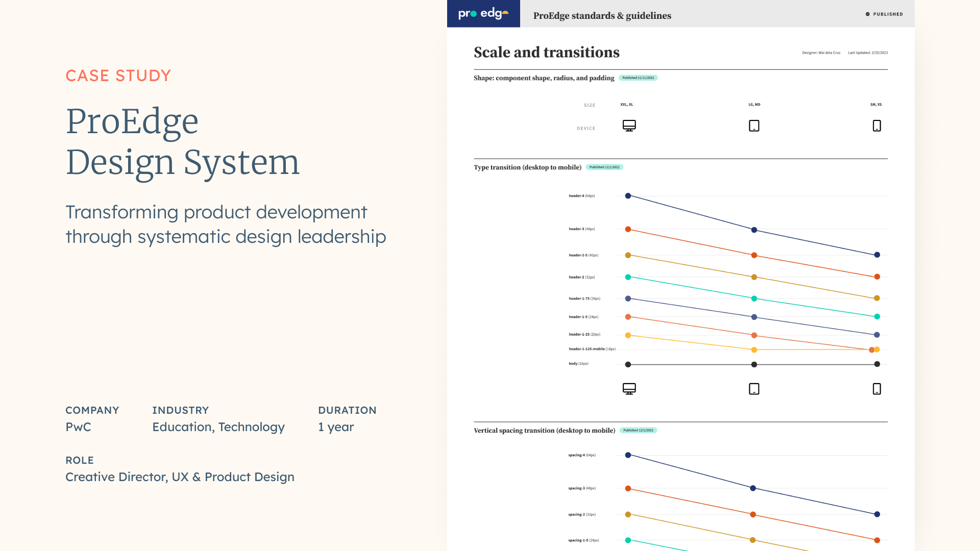Click the header-4 navy dot at desktop
The image size is (980, 551).
click(628, 196)
